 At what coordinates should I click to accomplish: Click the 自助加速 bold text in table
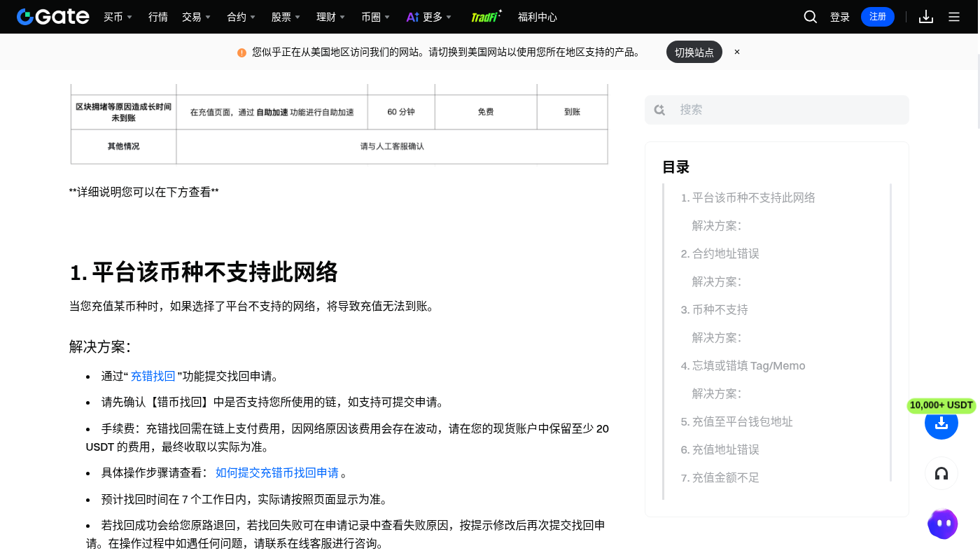pyautogui.click(x=272, y=112)
